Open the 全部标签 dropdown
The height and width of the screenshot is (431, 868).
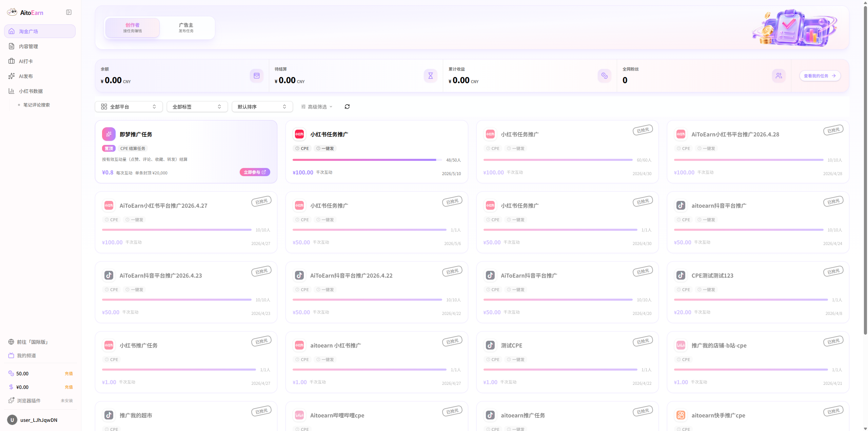click(x=197, y=107)
